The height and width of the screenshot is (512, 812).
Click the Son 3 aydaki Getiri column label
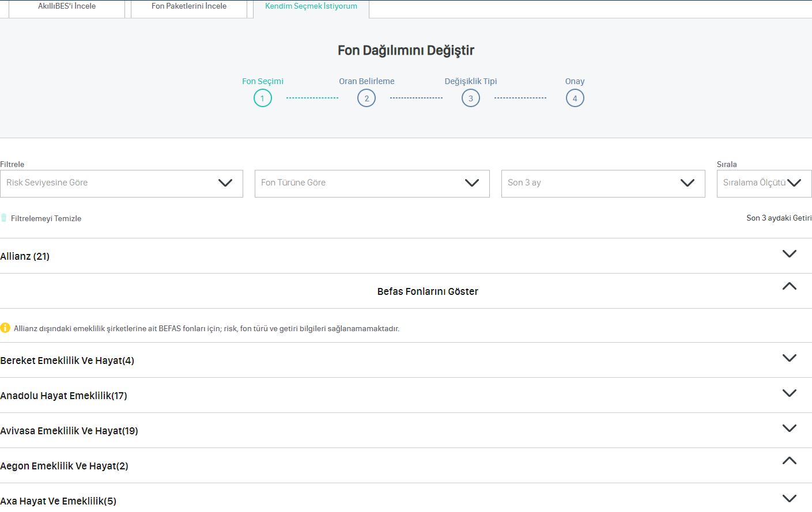click(x=779, y=218)
